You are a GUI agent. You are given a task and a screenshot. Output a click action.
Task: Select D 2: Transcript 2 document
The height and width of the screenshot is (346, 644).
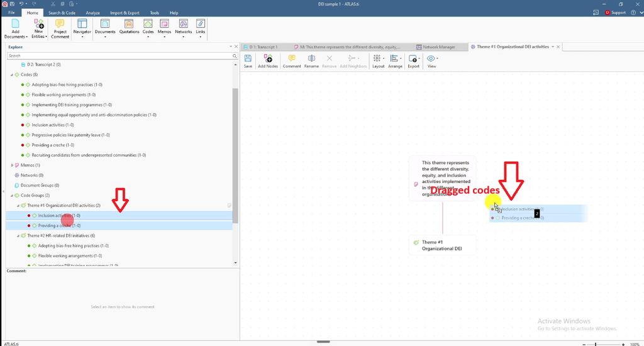[x=44, y=65]
